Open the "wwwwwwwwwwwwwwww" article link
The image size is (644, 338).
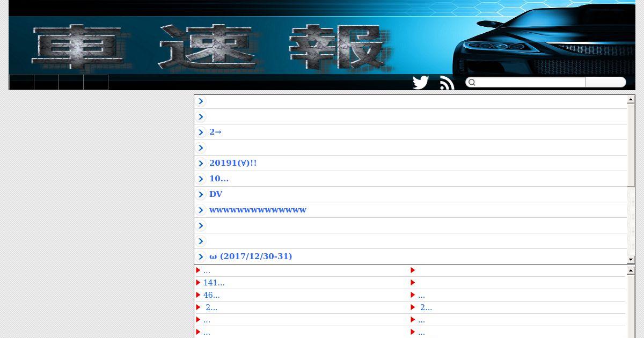coord(258,210)
